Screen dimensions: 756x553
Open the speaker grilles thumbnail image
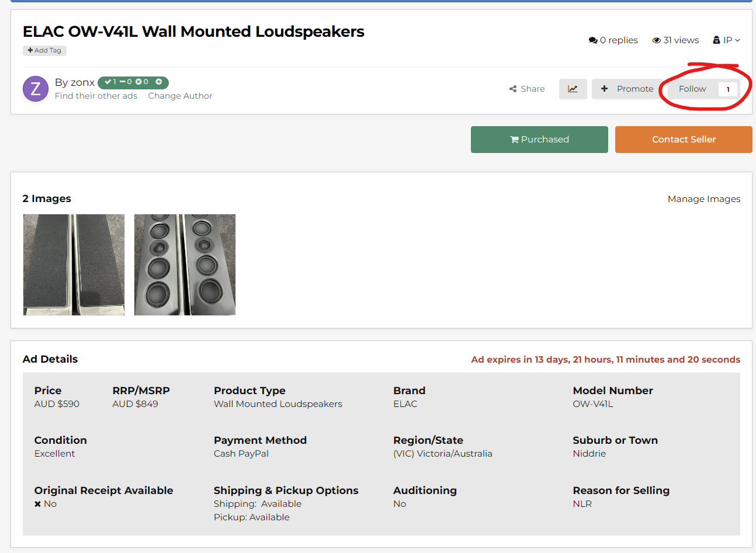point(74,265)
